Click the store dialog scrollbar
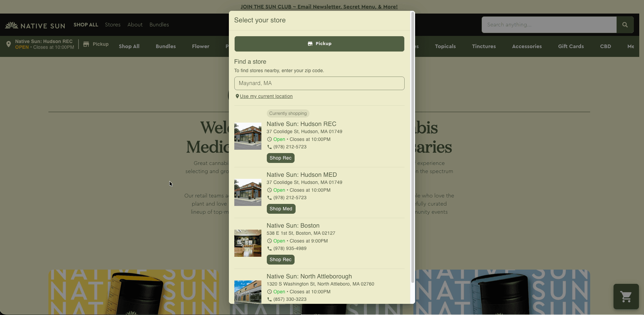644x315 pixels. point(412,147)
